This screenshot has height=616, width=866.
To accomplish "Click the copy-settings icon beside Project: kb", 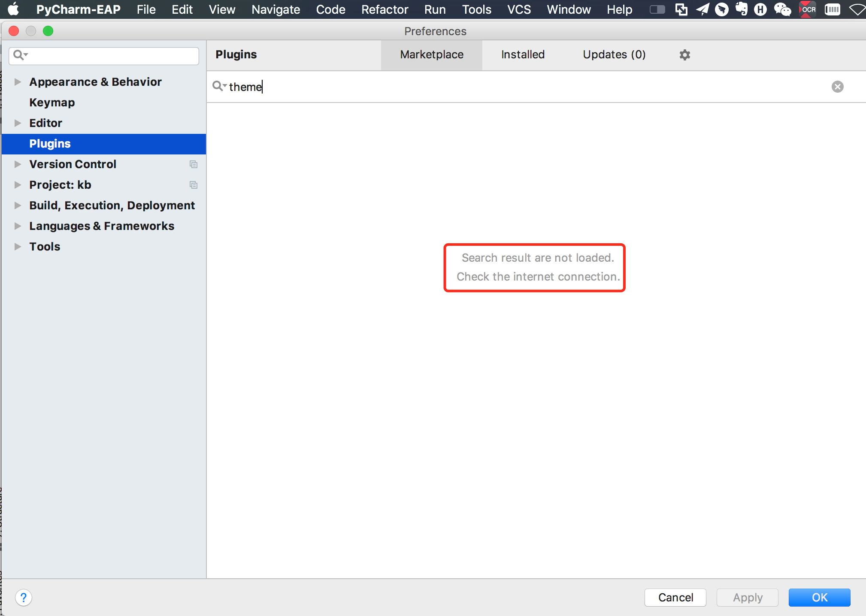I will point(194,185).
